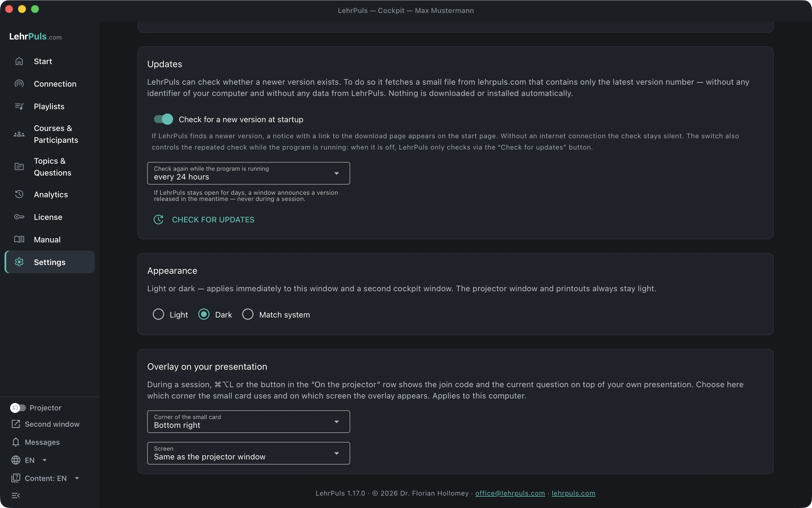Image resolution: width=812 pixels, height=508 pixels.
Task: Collapse the sidebar with the bottom icon
Action: coord(16,496)
